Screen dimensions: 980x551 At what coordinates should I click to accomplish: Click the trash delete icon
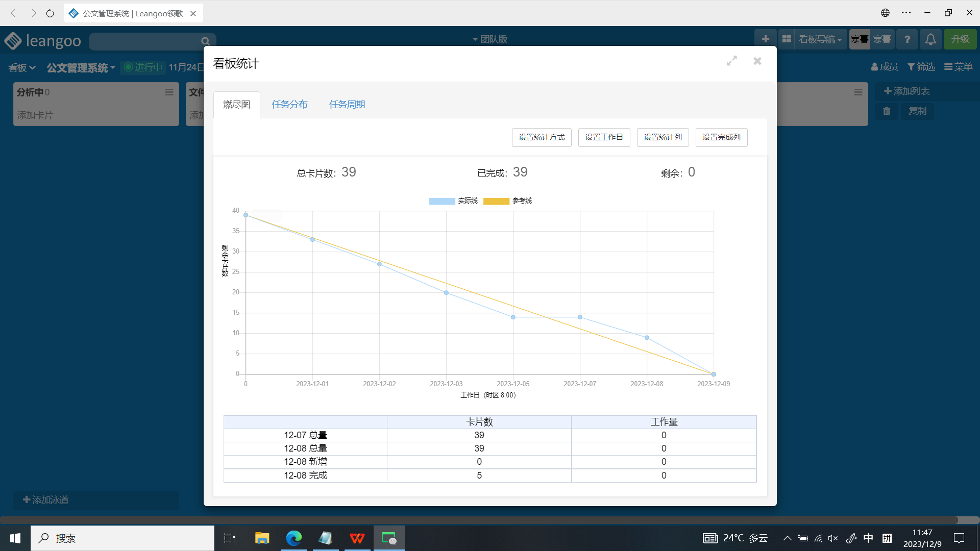pyautogui.click(x=887, y=111)
